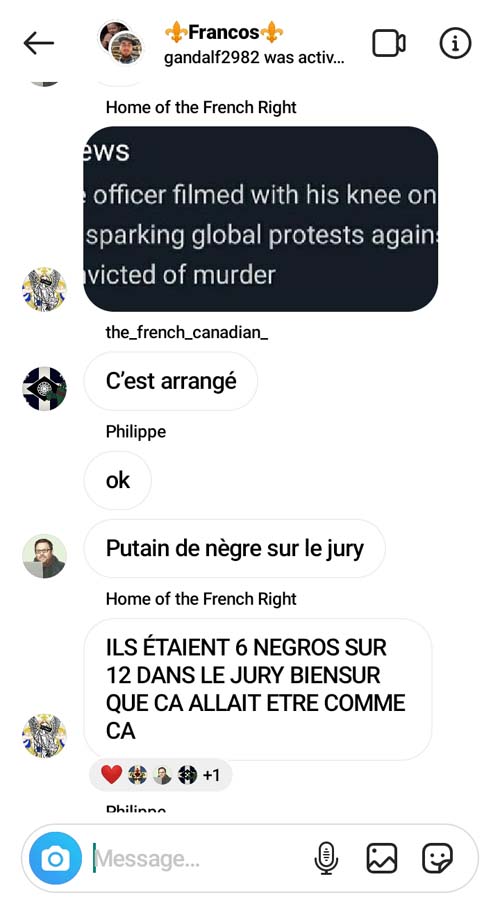Tap the_french_canadian_ profile avatar
The image size is (500, 904).
click(x=44, y=389)
